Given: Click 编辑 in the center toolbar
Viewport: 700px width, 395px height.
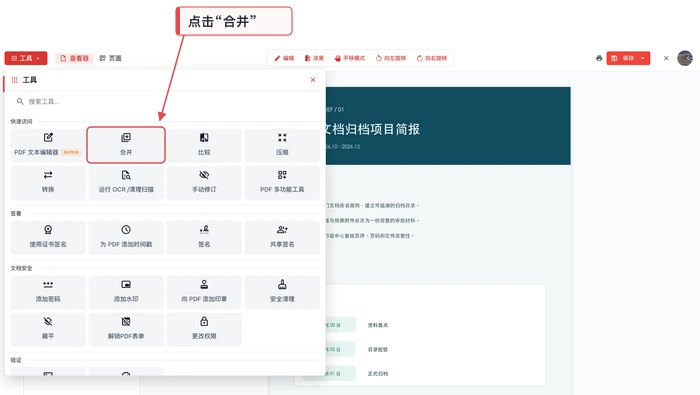Looking at the screenshot, I should 284,58.
